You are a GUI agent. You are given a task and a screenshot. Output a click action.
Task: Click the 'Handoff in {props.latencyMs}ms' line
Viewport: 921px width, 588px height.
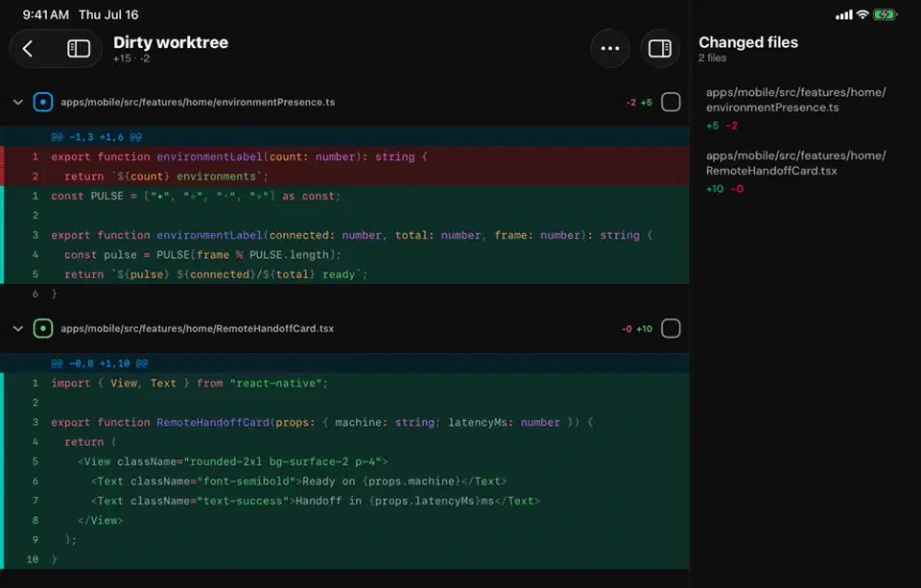pyautogui.click(x=344, y=501)
